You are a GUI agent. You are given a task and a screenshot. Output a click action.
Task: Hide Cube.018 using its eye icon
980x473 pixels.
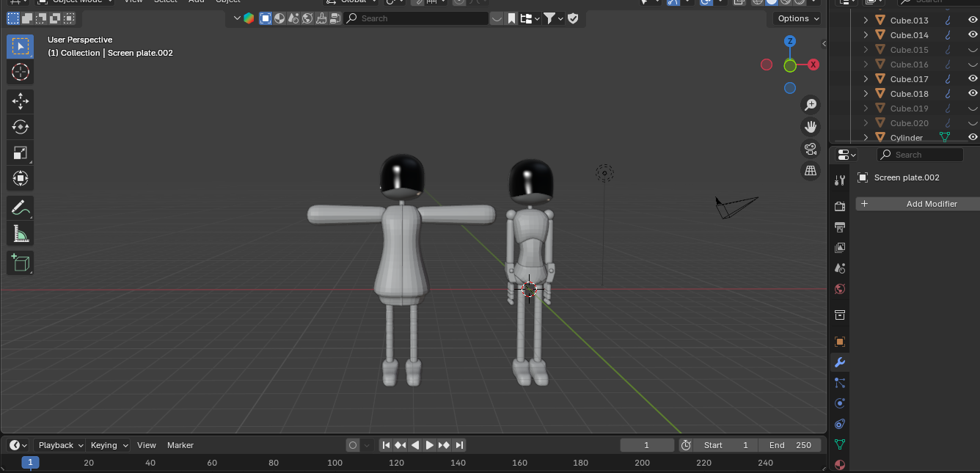(973, 94)
